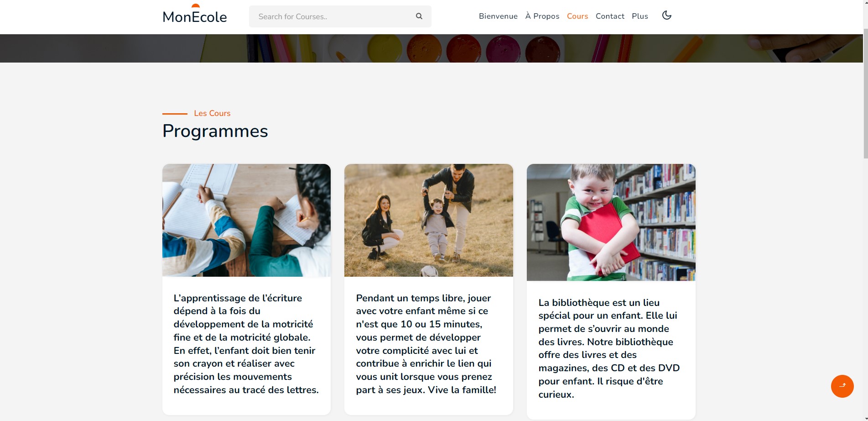868x421 pixels.
Task: Click the paint palette banner image
Action: 431,48
